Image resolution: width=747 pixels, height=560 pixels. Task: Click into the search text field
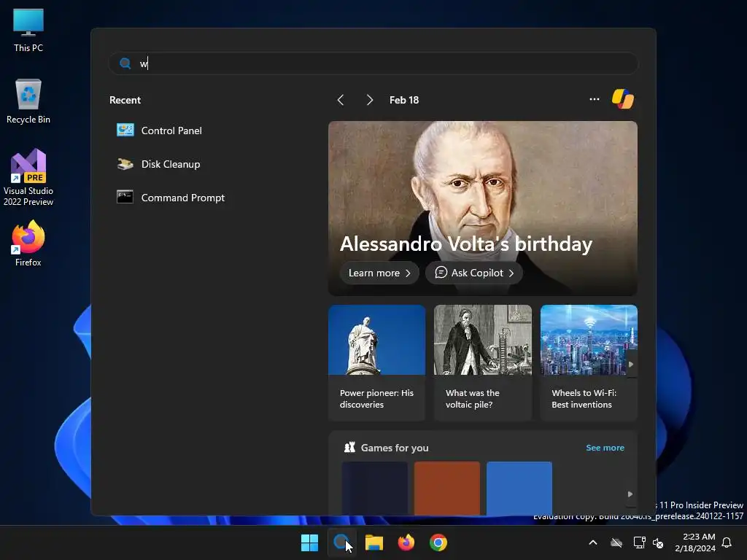[373, 63]
